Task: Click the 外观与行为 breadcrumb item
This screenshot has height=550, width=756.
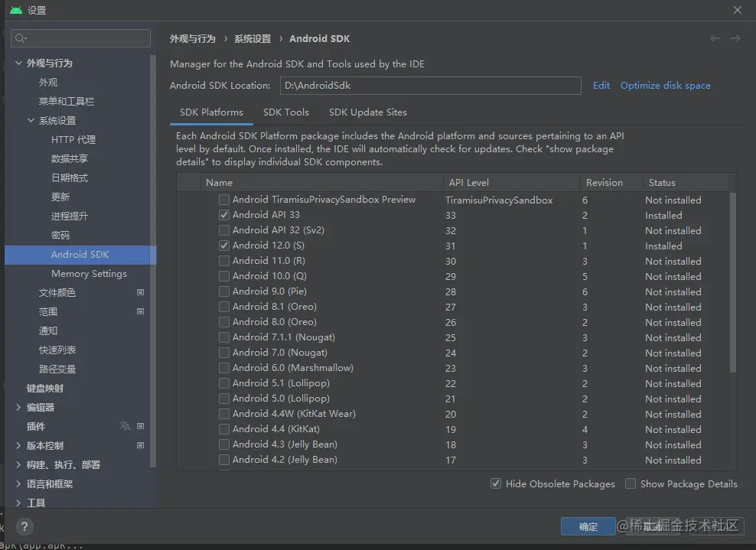Action: click(x=192, y=38)
